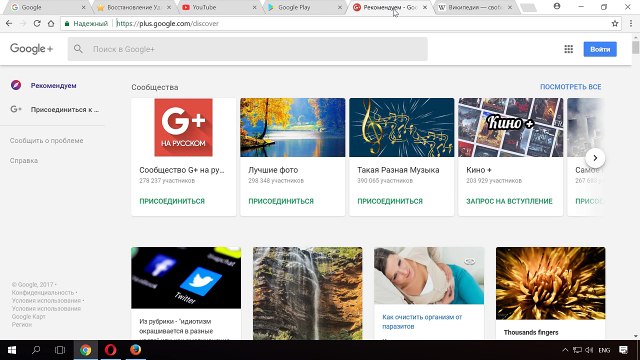Launch Opera from taskbar
Screen dimensions: 640x360
point(111,350)
